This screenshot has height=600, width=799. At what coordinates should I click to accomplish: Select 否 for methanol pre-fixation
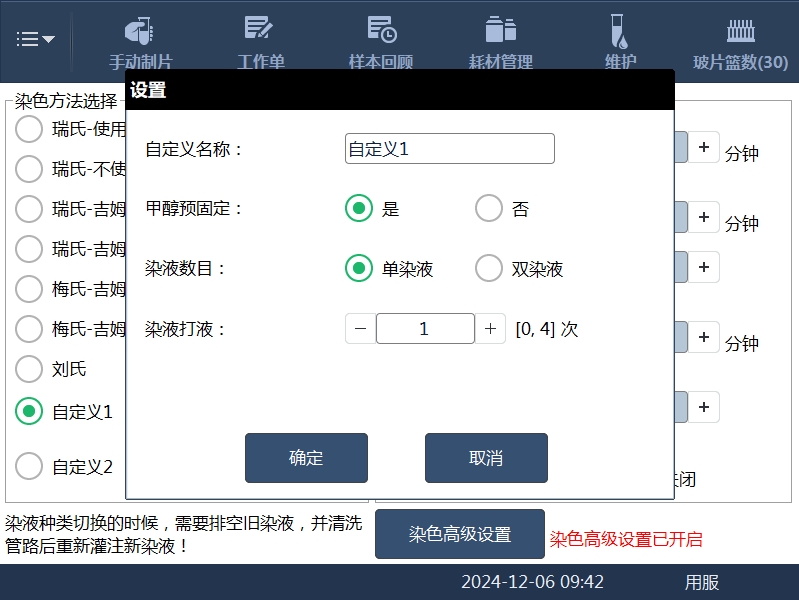489,209
